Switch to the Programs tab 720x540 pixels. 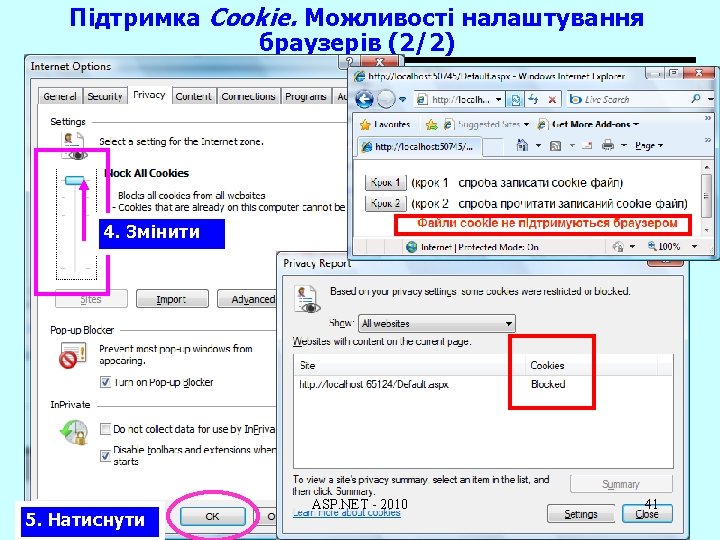306,96
